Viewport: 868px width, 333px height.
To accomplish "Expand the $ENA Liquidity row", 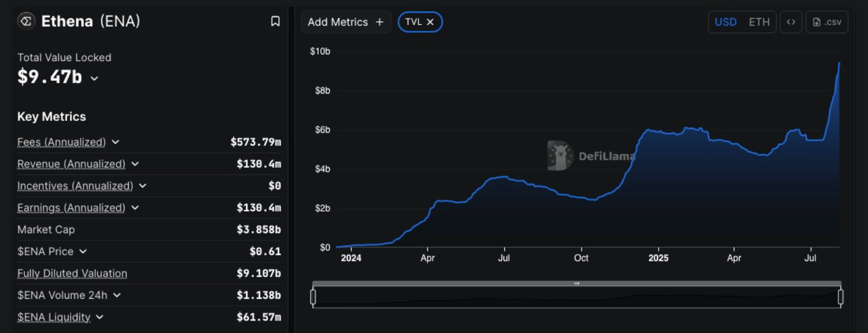I will coord(100,317).
